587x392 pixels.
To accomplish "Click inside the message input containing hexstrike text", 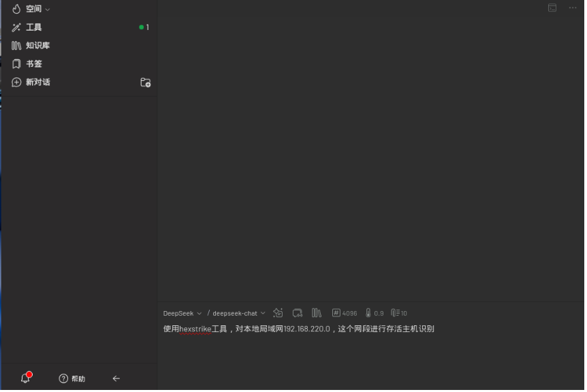I will point(300,328).
